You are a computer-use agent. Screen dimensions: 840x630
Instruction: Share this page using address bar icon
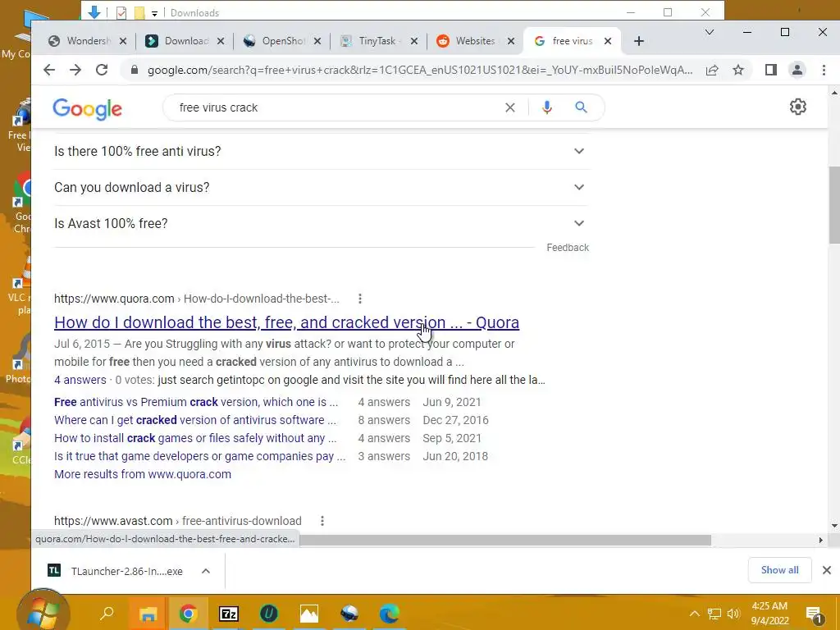[712, 71]
